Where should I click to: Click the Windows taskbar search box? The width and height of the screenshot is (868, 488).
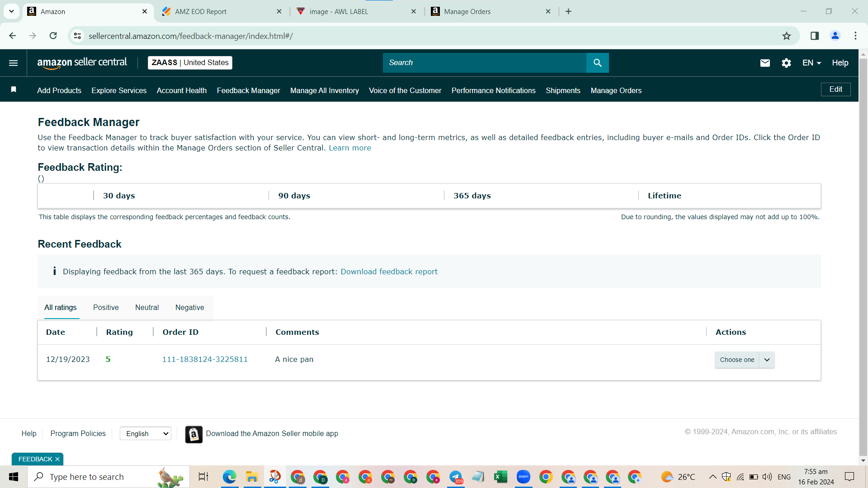108,477
